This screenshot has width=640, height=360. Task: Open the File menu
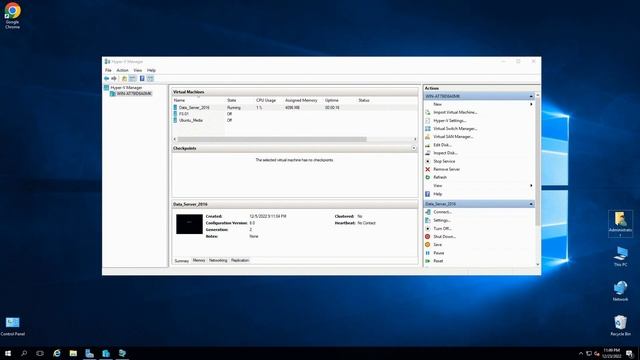[x=108, y=70]
